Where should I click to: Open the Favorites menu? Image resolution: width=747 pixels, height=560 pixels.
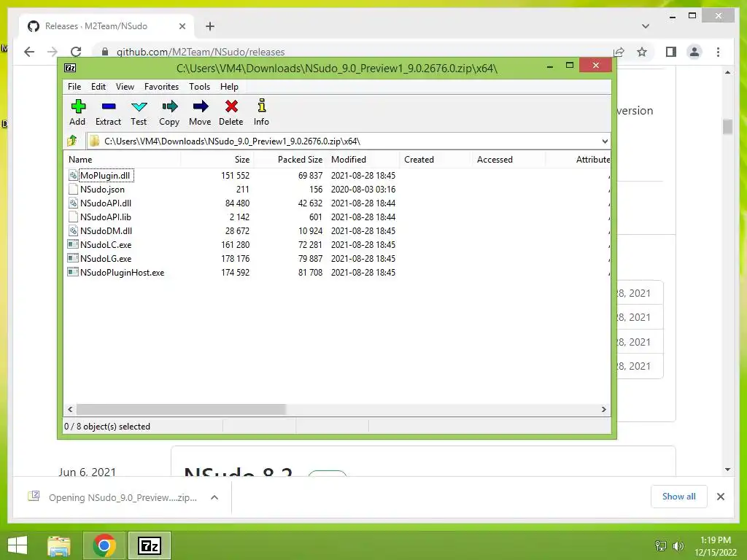coord(161,87)
